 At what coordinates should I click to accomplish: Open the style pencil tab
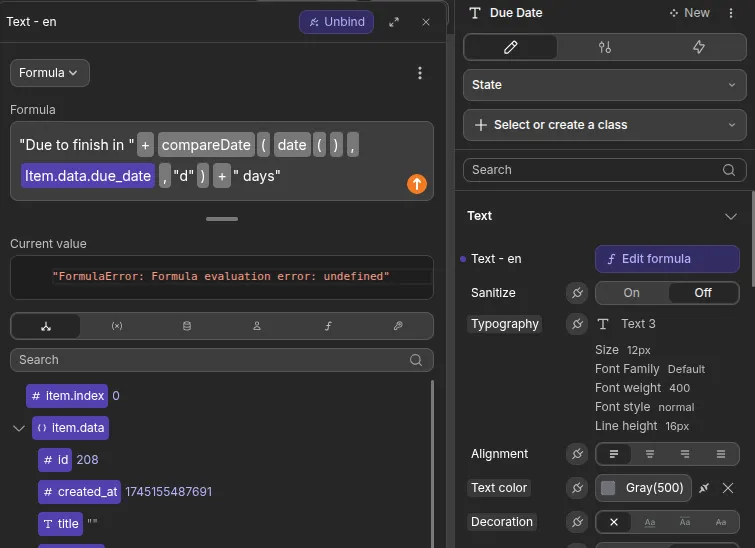tap(510, 47)
